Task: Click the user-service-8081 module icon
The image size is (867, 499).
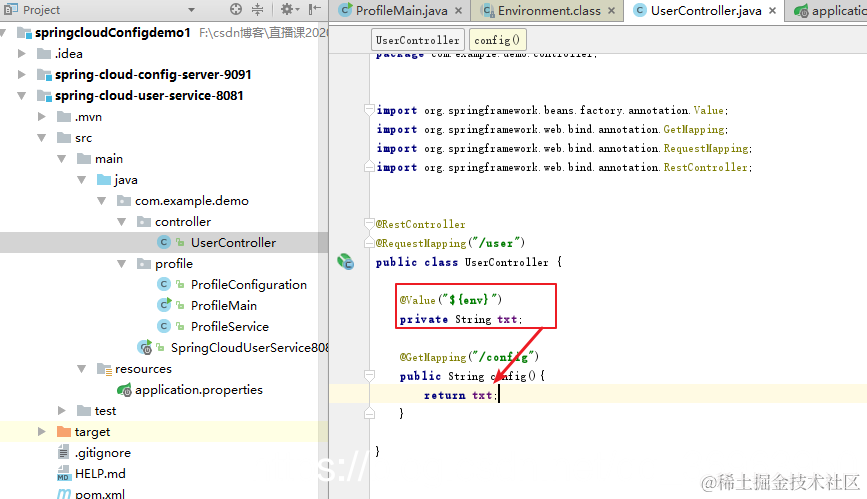Action: click(x=44, y=96)
